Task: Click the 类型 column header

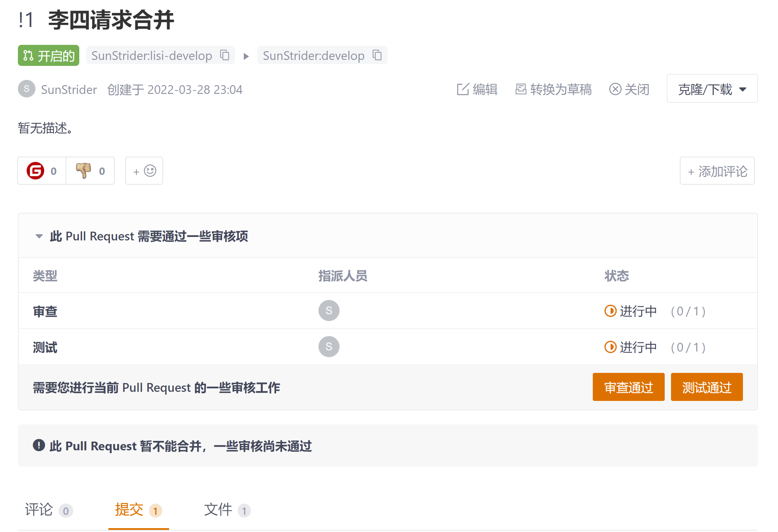Action: (45, 276)
